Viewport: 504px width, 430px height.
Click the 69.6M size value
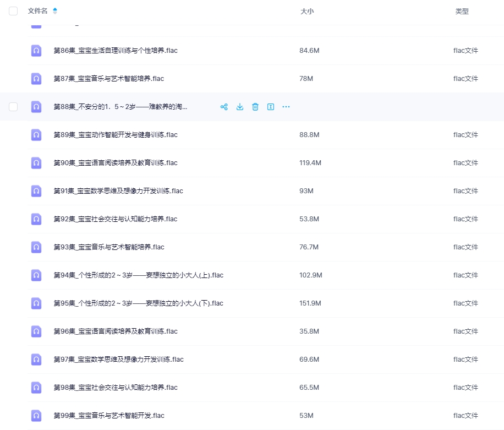click(309, 359)
